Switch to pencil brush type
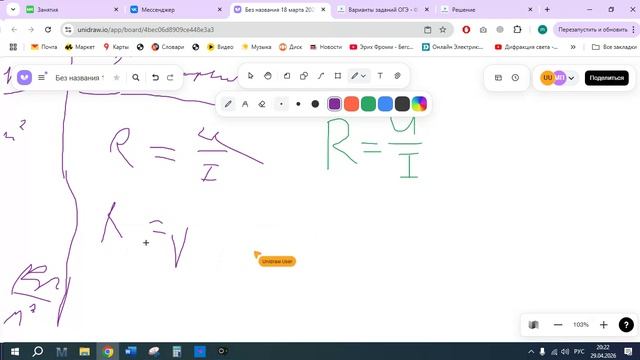The width and height of the screenshot is (640, 360). coord(228,104)
